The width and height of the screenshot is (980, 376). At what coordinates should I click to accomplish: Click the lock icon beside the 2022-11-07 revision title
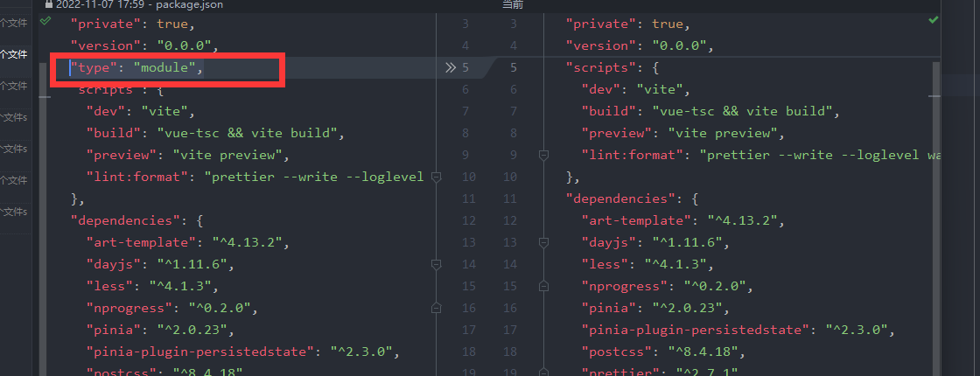click(49, 4)
